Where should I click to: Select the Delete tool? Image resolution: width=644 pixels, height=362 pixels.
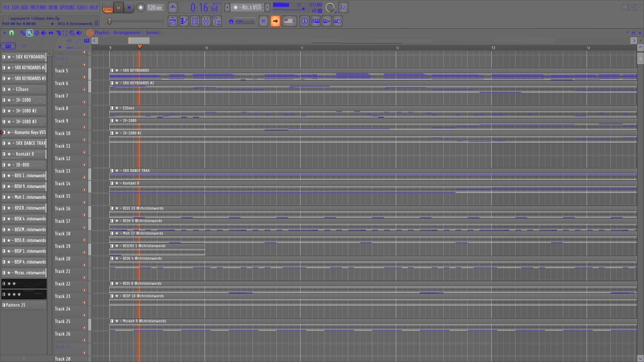coord(37,33)
